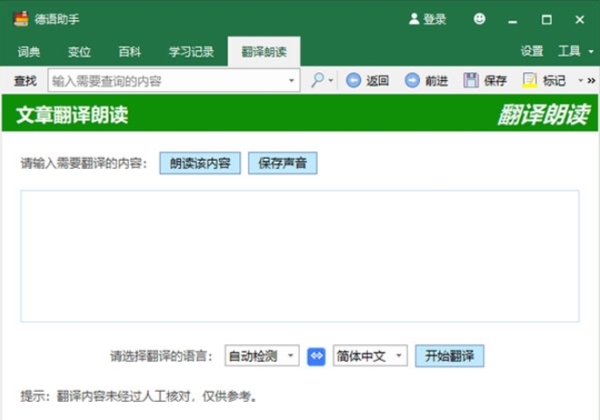Swap languages with the blue arrows icon
The width and height of the screenshot is (600, 420).
(316, 356)
